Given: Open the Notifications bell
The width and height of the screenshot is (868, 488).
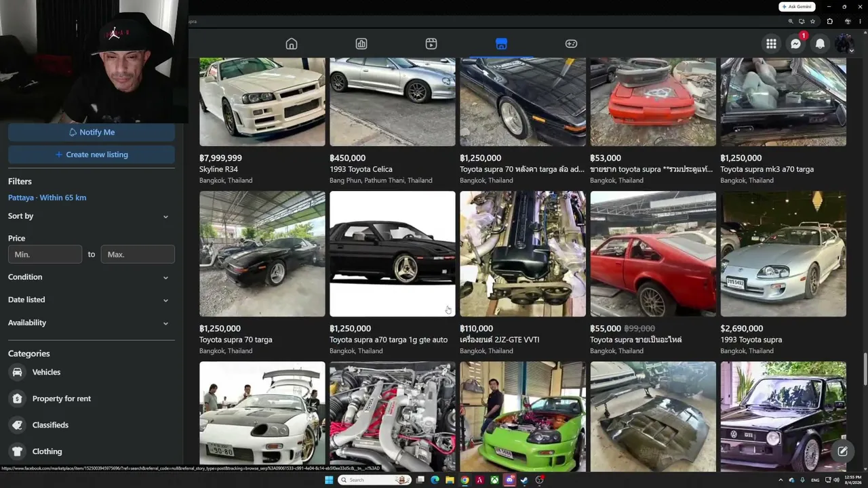Looking at the screenshot, I should click(x=820, y=44).
